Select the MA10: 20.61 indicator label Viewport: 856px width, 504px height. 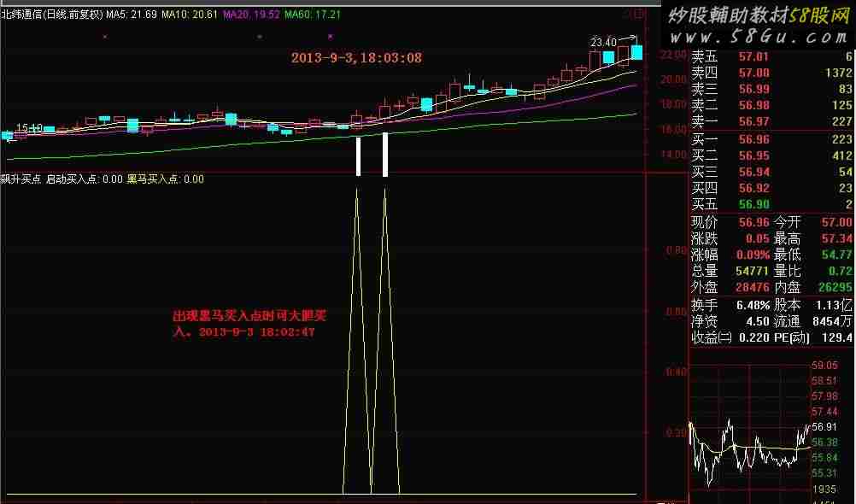tap(190, 15)
